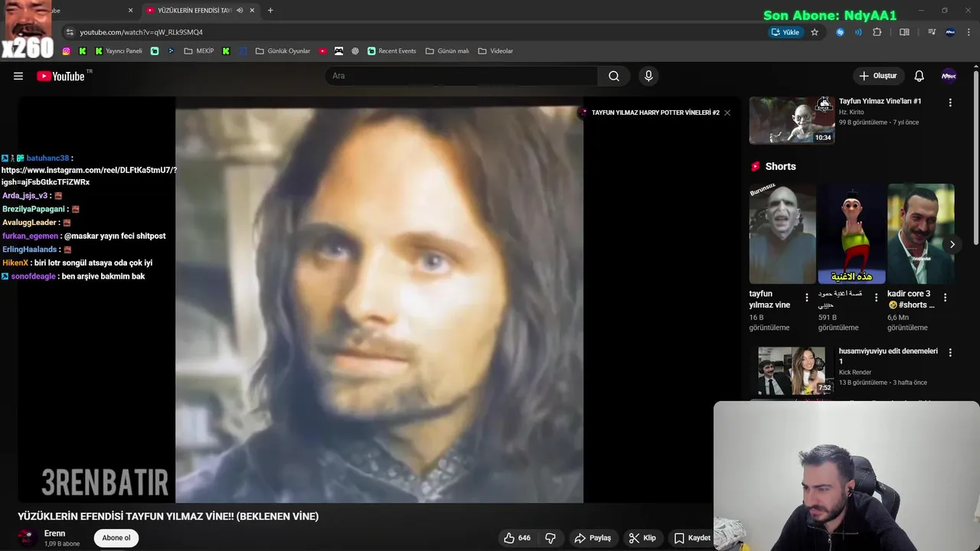Open more options for Tayfun Yılmaz Vine'ları #1

coord(950,103)
